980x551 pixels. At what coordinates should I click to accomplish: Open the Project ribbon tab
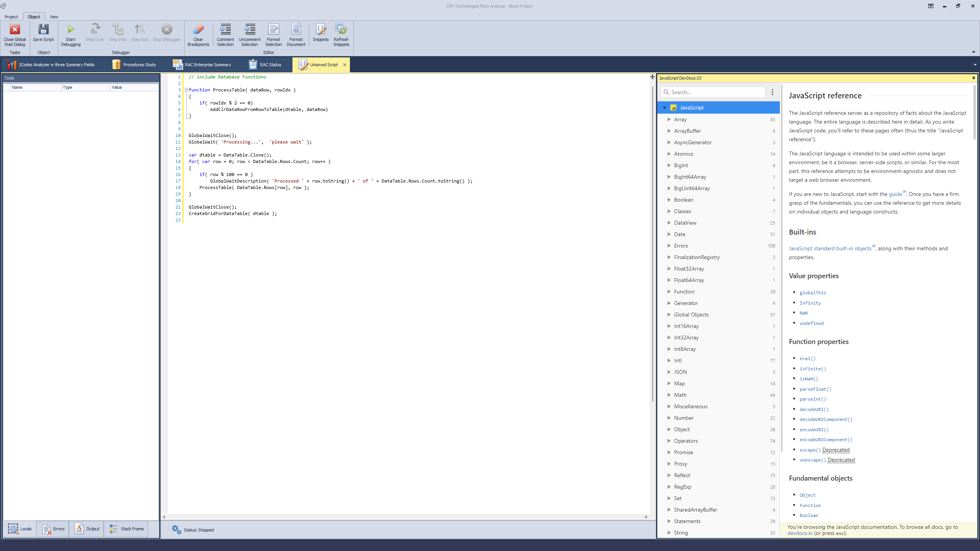coord(11,17)
